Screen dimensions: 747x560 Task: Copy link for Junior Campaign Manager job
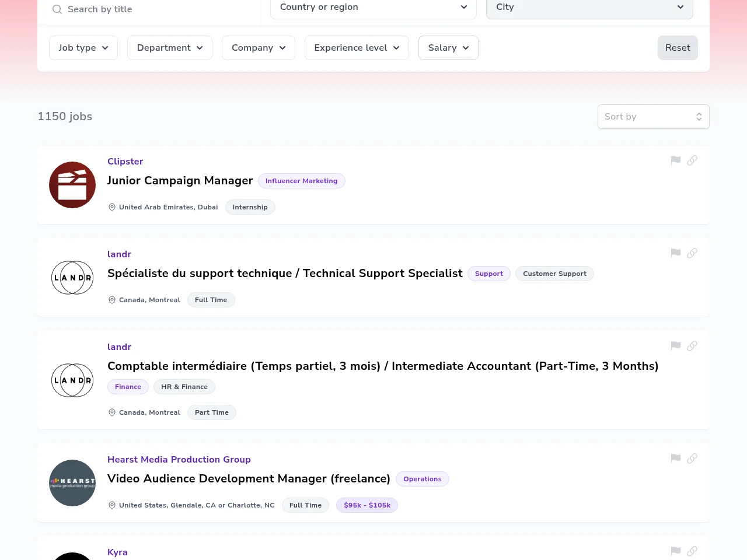point(692,160)
